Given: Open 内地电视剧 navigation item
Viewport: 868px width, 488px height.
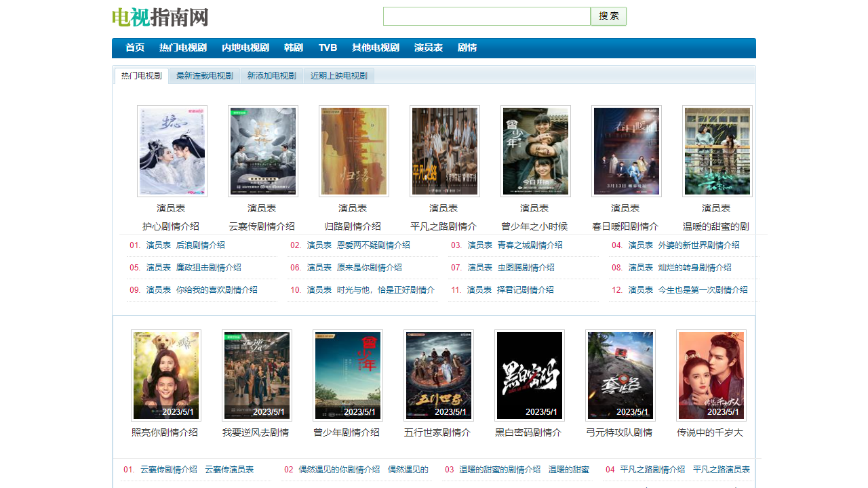Looking at the screenshot, I should 245,47.
